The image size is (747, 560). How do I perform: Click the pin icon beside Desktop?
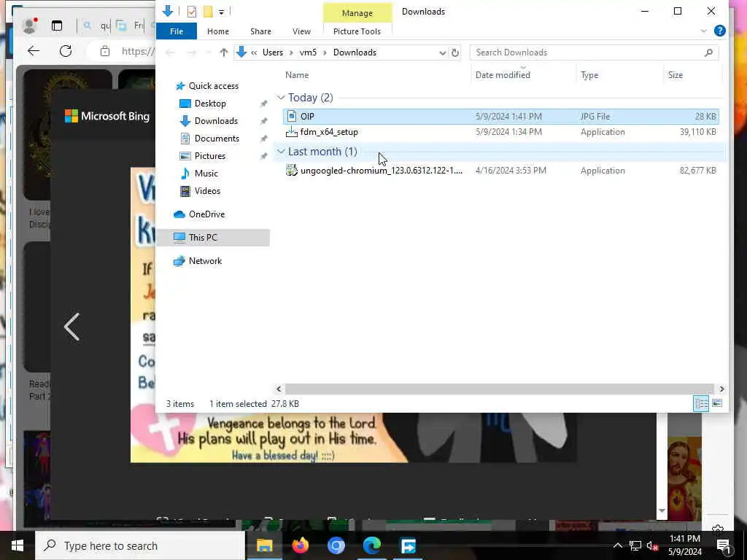pyautogui.click(x=263, y=104)
